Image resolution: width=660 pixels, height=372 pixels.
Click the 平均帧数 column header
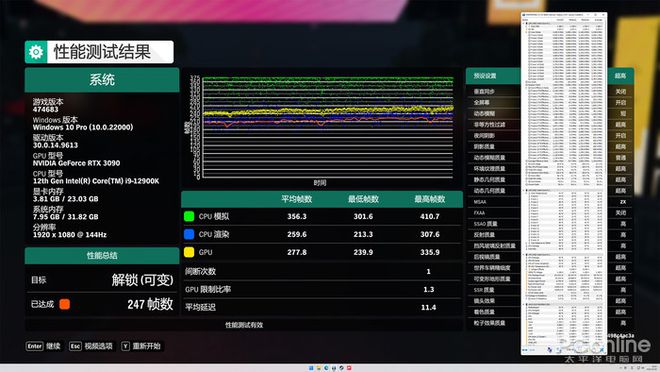click(x=297, y=199)
